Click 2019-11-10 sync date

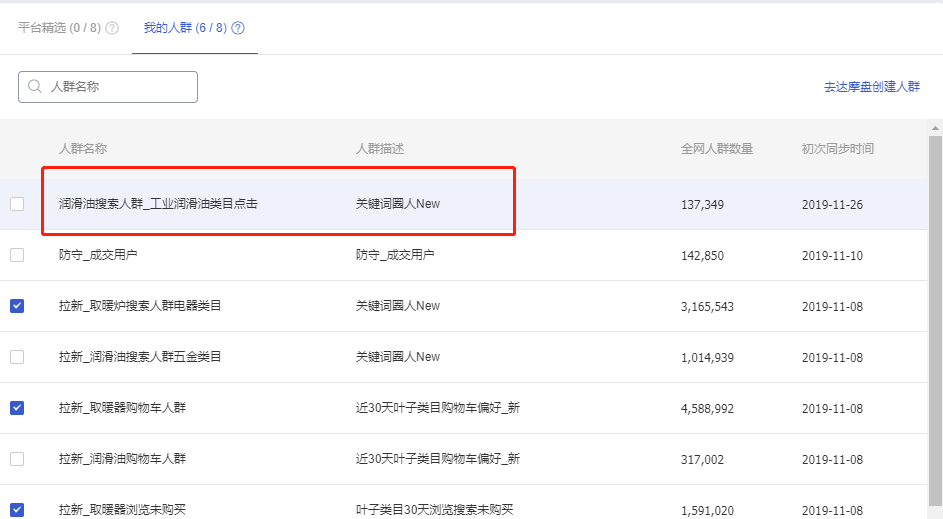tap(832, 256)
